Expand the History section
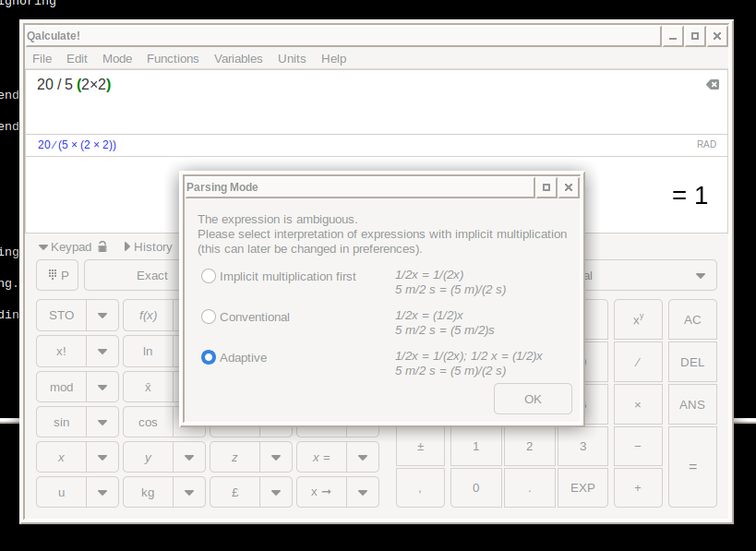756x551 pixels. (148, 246)
